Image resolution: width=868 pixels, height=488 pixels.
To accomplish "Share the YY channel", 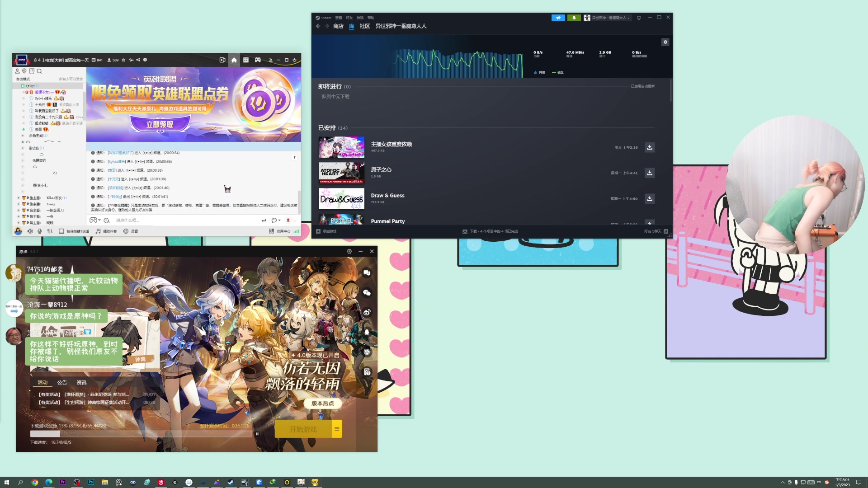I will click(x=138, y=60).
